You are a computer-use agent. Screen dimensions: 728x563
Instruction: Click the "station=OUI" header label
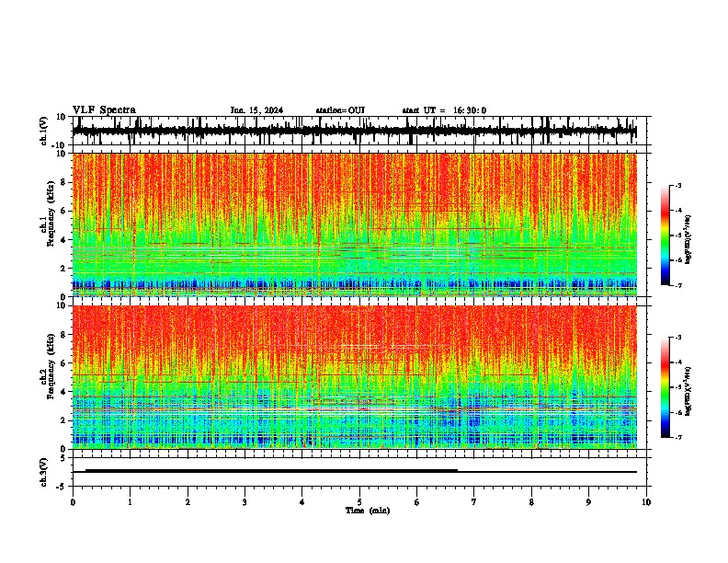pos(340,110)
